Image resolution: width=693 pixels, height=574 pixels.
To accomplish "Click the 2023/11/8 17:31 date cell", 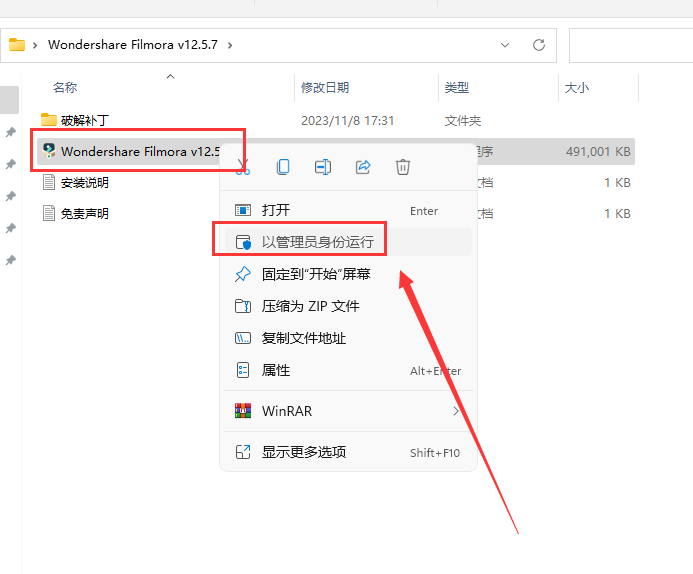I will [347, 121].
